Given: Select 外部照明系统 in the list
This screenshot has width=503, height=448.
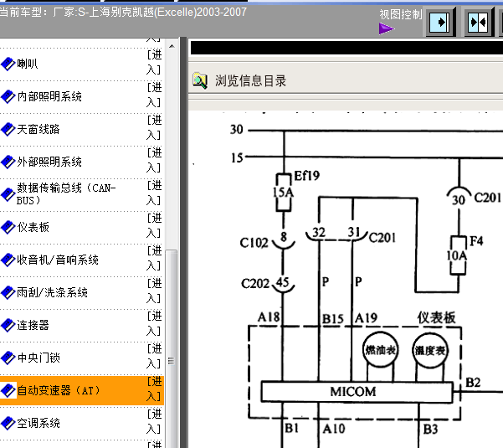Looking at the screenshot, I should 49,162.
